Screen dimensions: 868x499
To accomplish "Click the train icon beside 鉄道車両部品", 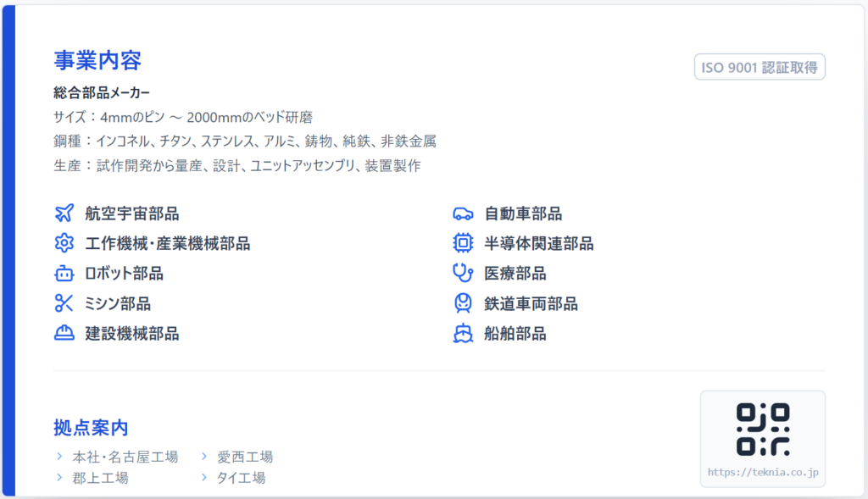I will point(462,303).
